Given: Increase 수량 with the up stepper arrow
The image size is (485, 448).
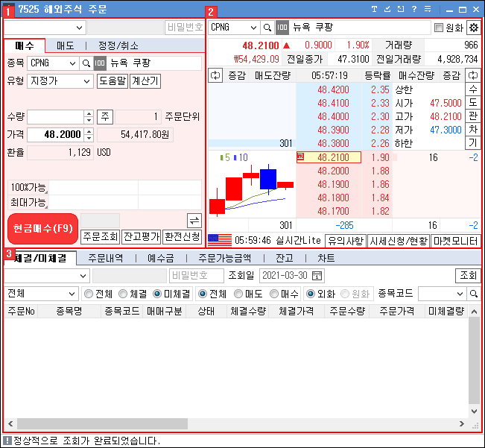Looking at the screenshot, I should point(89,113).
